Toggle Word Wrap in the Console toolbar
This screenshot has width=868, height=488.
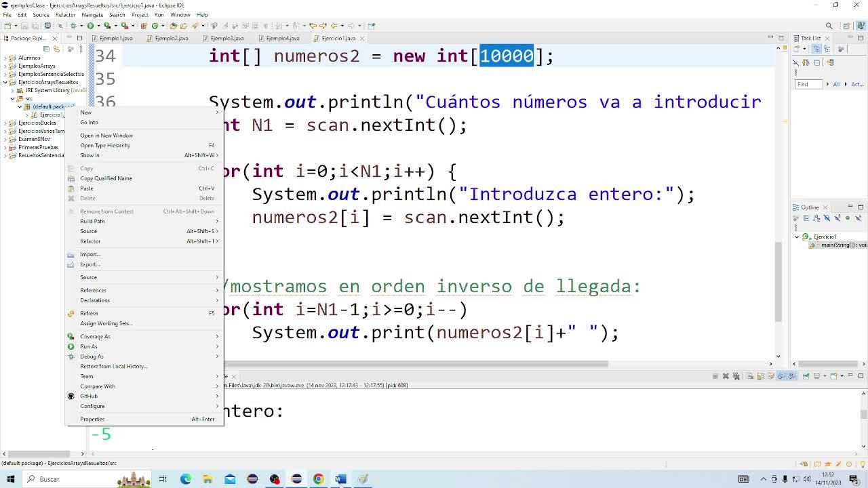click(771, 376)
